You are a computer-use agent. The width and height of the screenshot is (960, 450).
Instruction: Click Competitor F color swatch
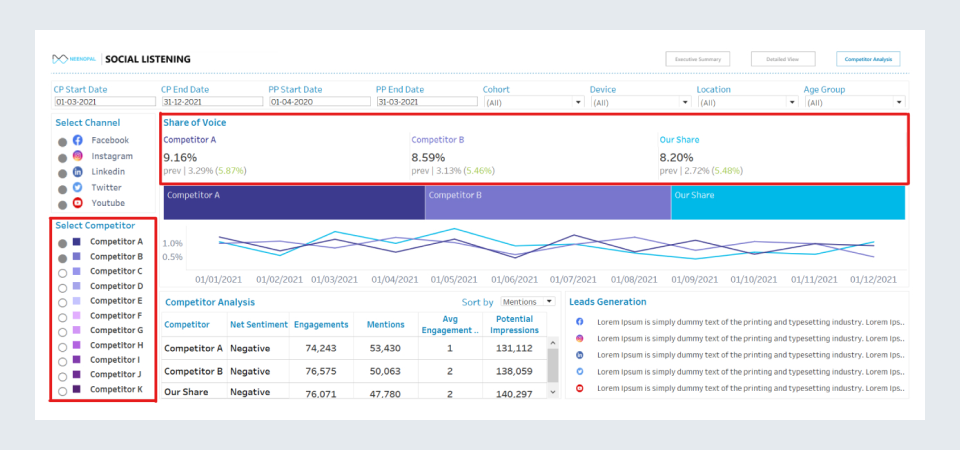tap(77, 315)
